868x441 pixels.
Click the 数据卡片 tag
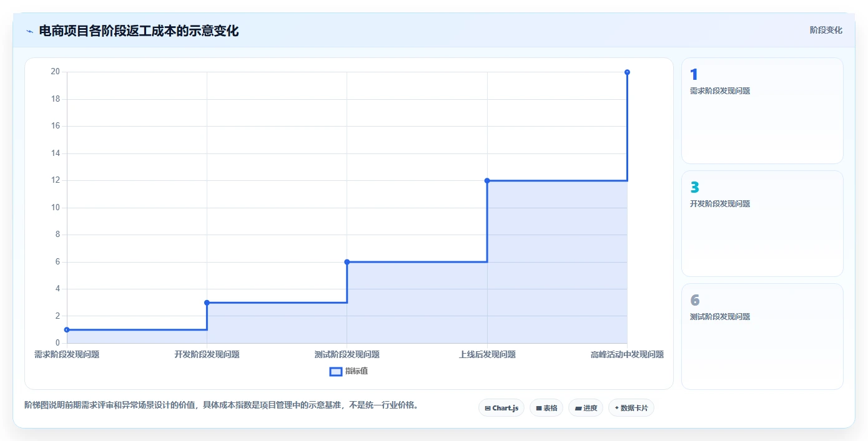[x=631, y=408]
